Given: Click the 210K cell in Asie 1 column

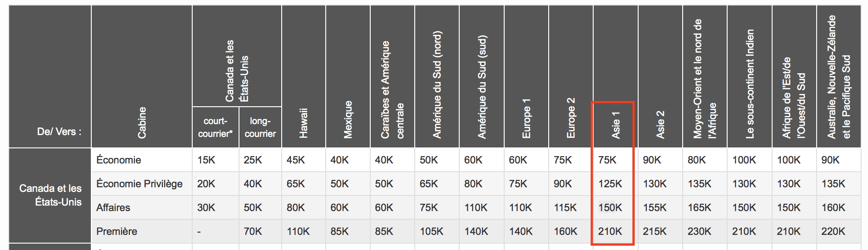Looking at the screenshot, I should click(610, 231).
